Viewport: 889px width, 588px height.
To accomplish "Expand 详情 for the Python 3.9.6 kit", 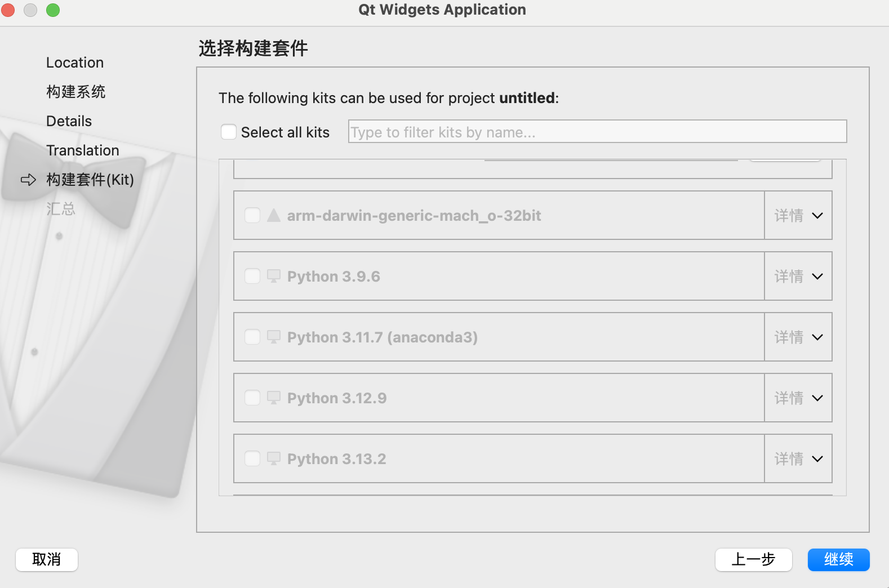I will [798, 277].
